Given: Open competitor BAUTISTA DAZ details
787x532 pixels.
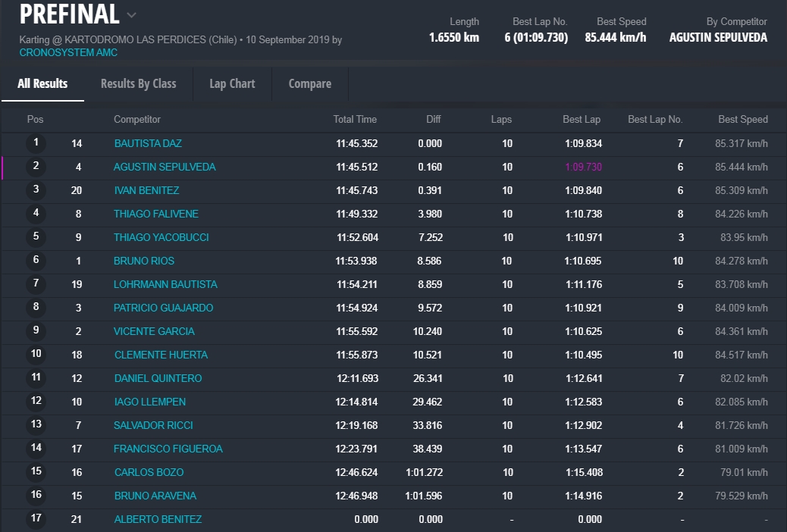Looking at the screenshot, I should click(148, 143).
